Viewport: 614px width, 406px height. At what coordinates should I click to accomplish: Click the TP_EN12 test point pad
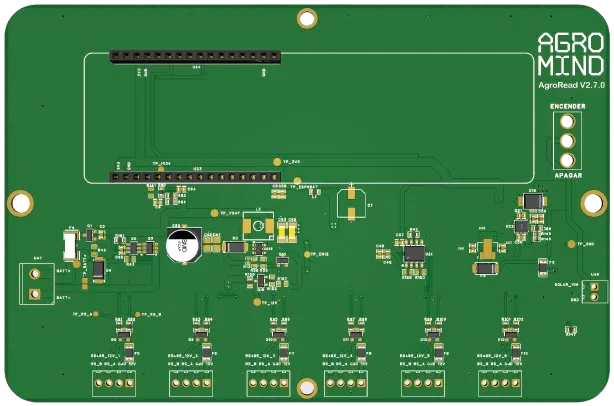307,254
